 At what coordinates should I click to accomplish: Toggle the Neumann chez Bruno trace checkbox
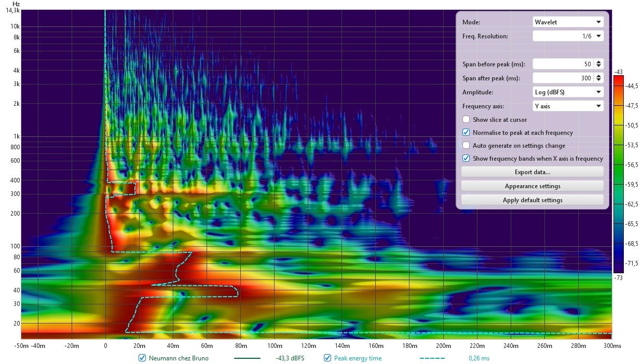pos(142,358)
